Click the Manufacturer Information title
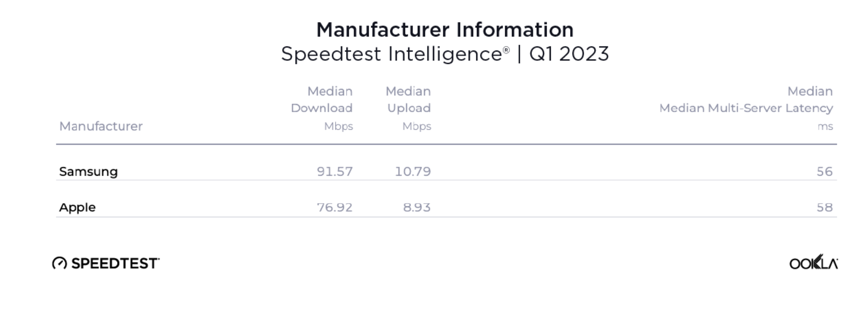 pyautogui.click(x=445, y=30)
